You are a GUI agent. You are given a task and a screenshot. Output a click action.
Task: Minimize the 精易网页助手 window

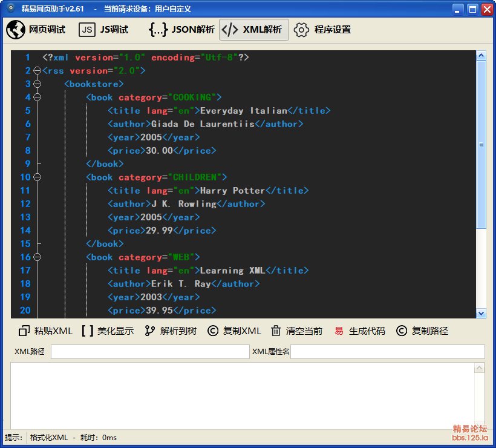457,9
